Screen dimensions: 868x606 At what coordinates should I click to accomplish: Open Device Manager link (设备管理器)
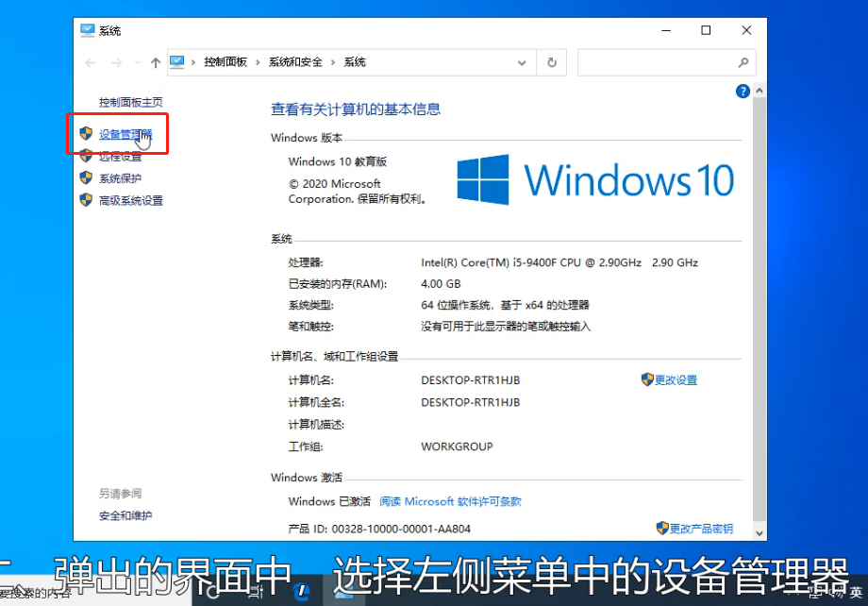125,134
